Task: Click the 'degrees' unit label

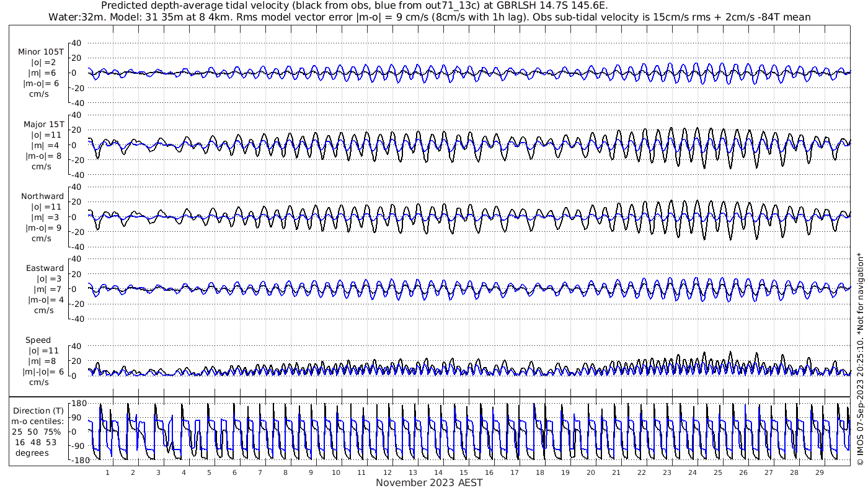Action: [32, 453]
